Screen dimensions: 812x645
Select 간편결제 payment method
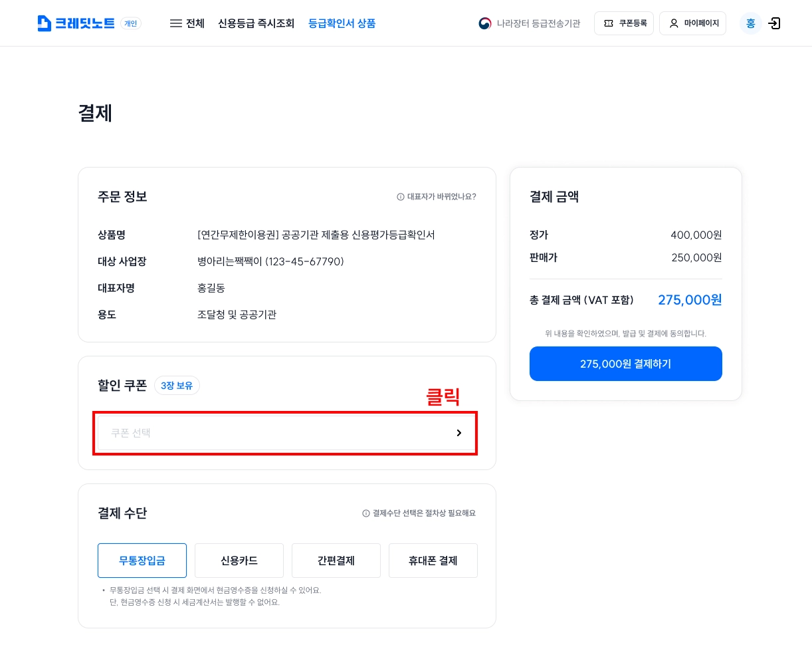[336, 561]
